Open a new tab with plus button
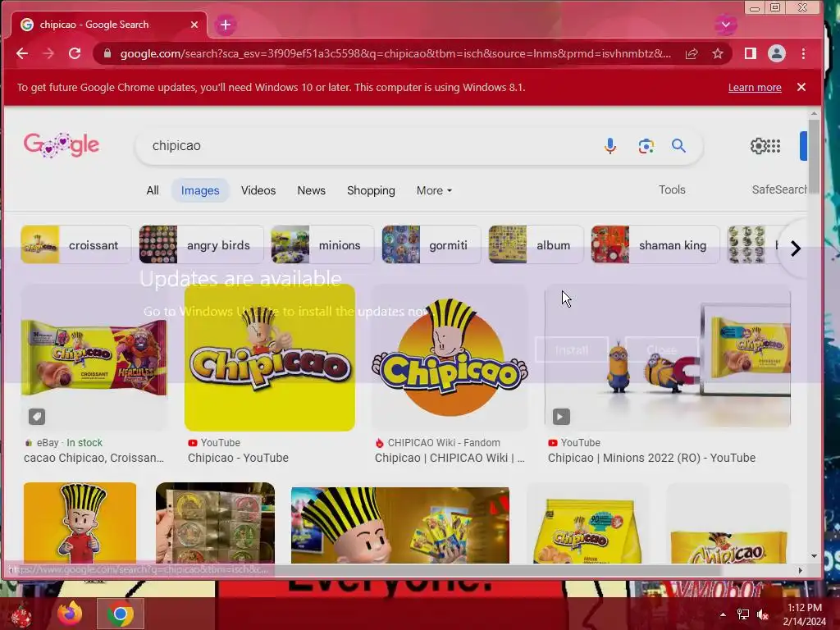 coord(226,25)
